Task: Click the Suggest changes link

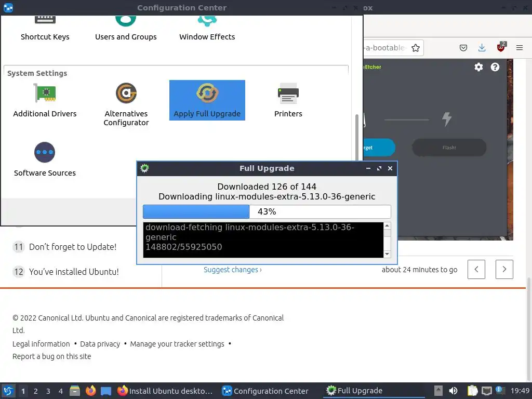Action: coord(232,270)
